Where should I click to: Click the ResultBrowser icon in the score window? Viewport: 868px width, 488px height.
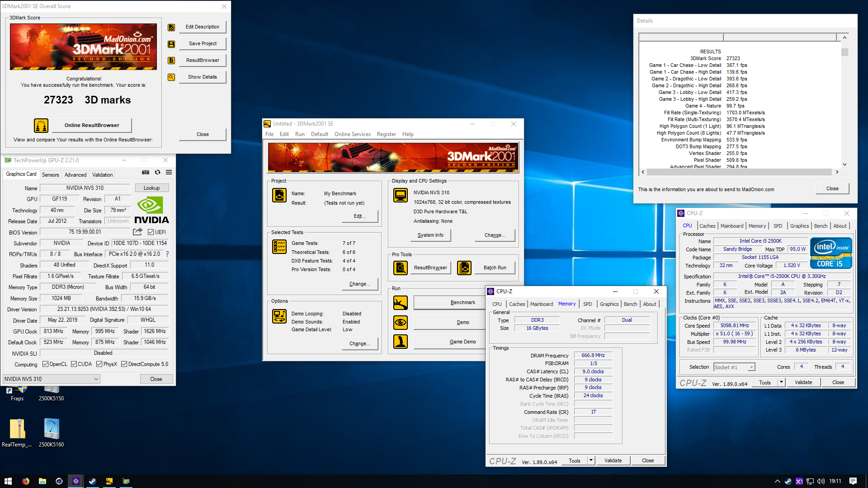(171, 61)
